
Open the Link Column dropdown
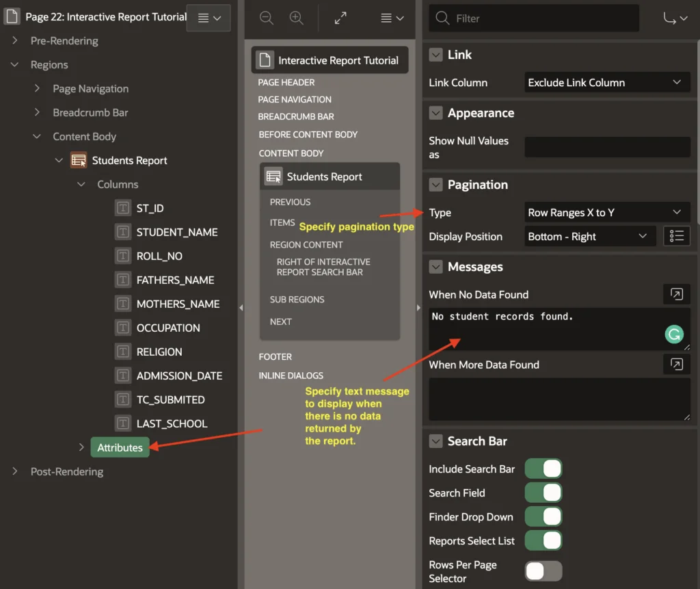click(x=607, y=82)
